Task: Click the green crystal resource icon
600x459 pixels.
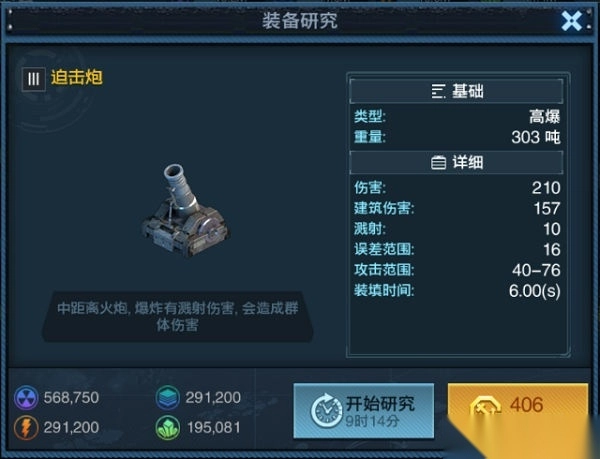Action: pyautogui.click(x=168, y=427)
